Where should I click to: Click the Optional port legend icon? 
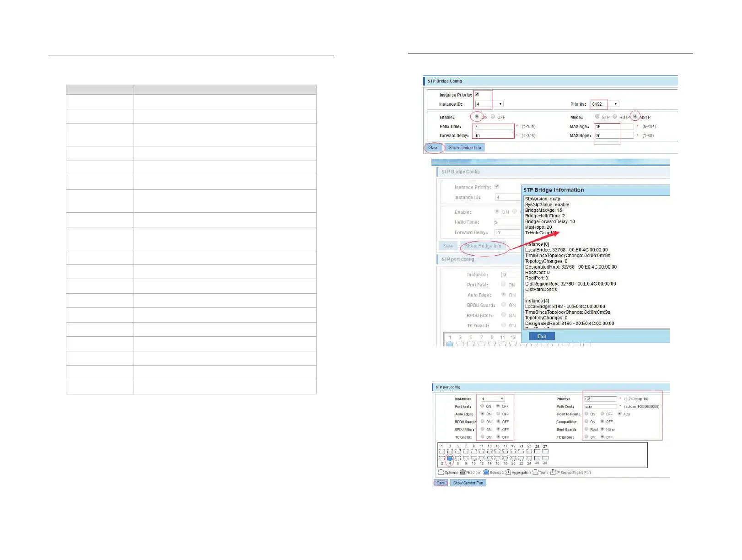coord(441,472)
